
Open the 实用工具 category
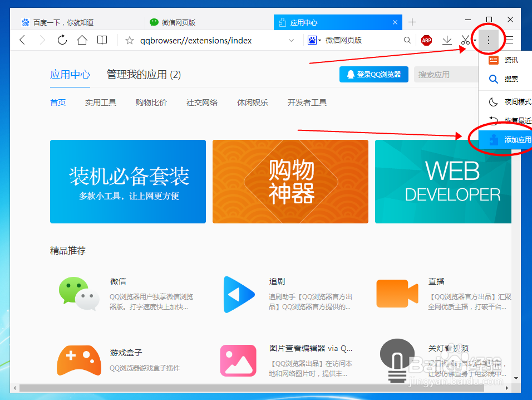(101, 103)
